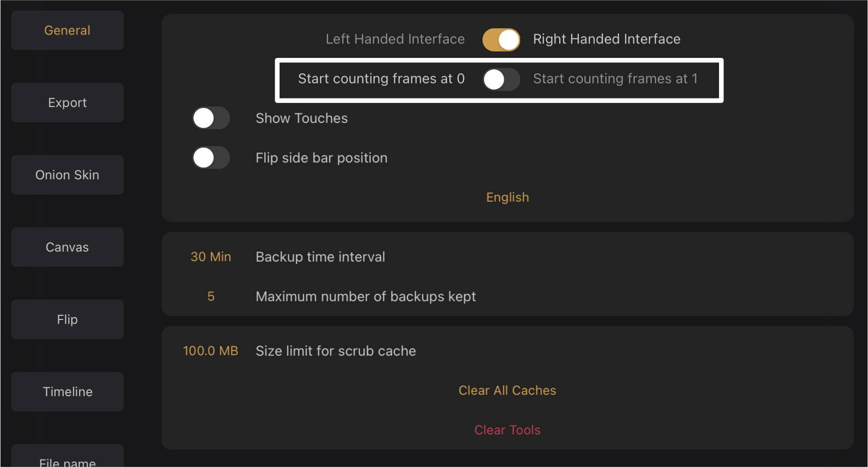This screenshot has height=467, width=868.
Task: Switch to the Export settings tab
Action: (x=67, y=103)
